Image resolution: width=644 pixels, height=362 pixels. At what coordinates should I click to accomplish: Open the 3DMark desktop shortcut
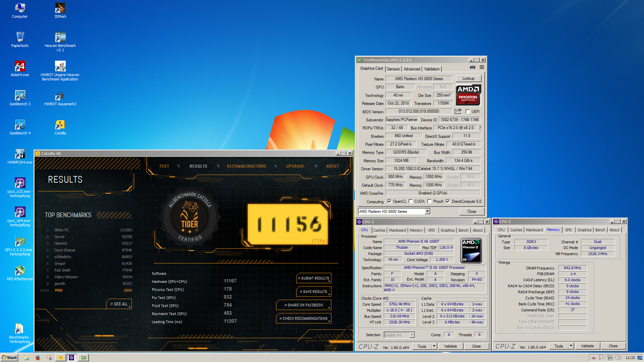pyautogui.click(x=60, y=10)
